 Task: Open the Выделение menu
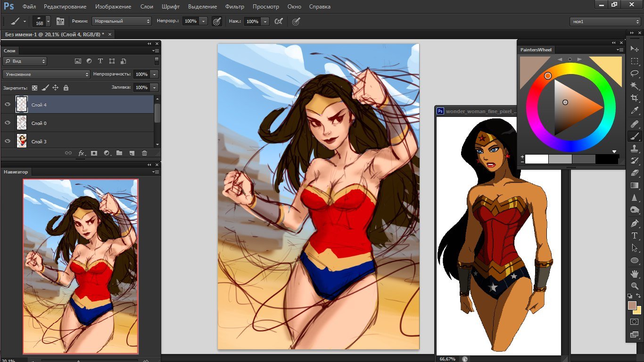tap(203, 7)
